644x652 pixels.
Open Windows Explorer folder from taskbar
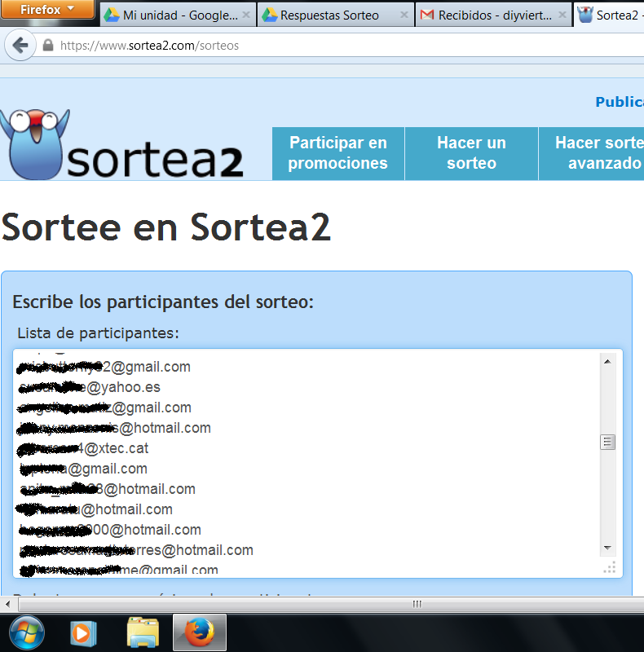[x=143, y=633]
